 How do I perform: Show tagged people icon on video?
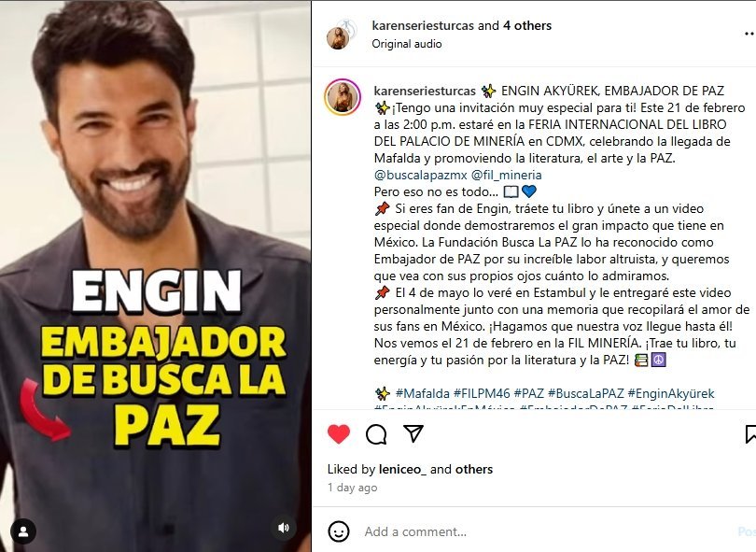coord(23,531)
